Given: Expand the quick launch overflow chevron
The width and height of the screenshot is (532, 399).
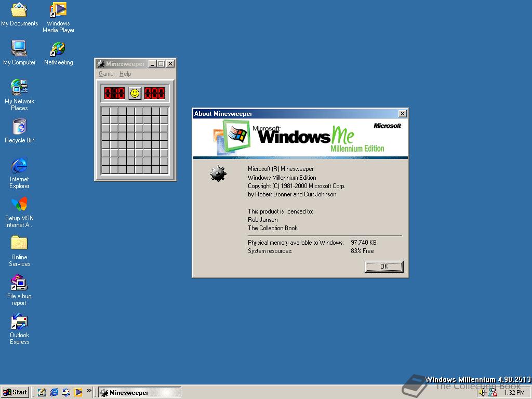Looking at the screenshot, I should click(x=89, y=391).
